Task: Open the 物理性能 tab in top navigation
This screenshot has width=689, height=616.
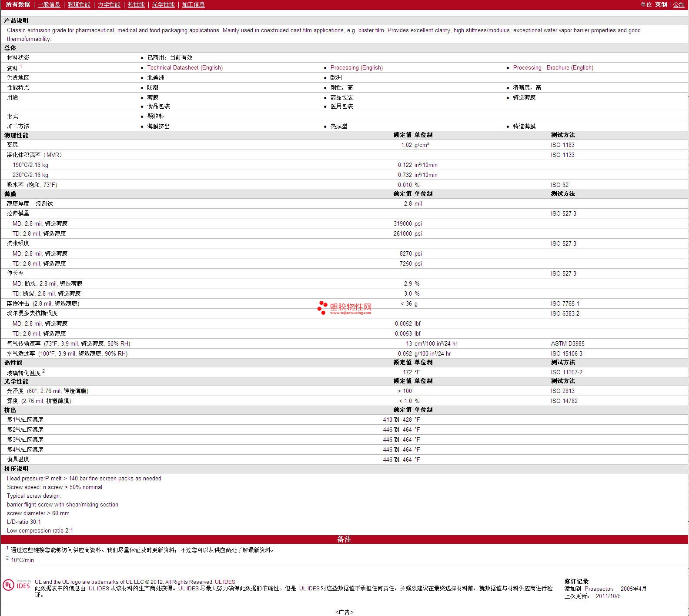Action: (x=79, y=5)
